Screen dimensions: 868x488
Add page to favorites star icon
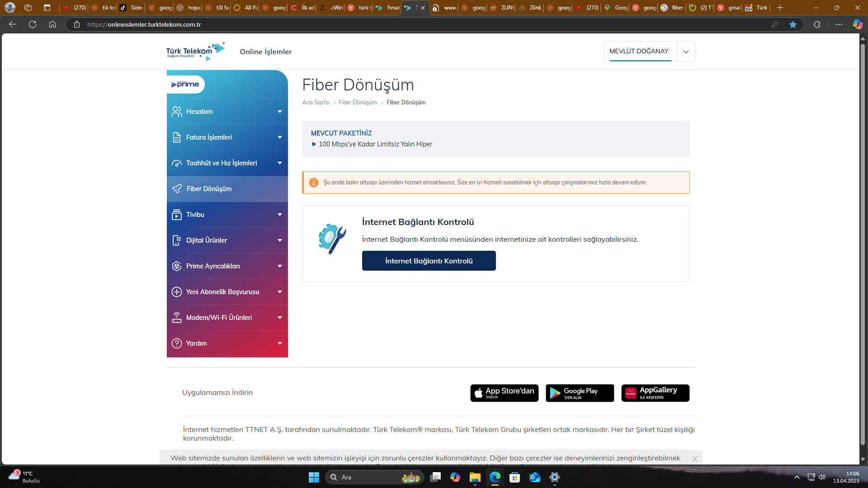click(x=793, y=24)
